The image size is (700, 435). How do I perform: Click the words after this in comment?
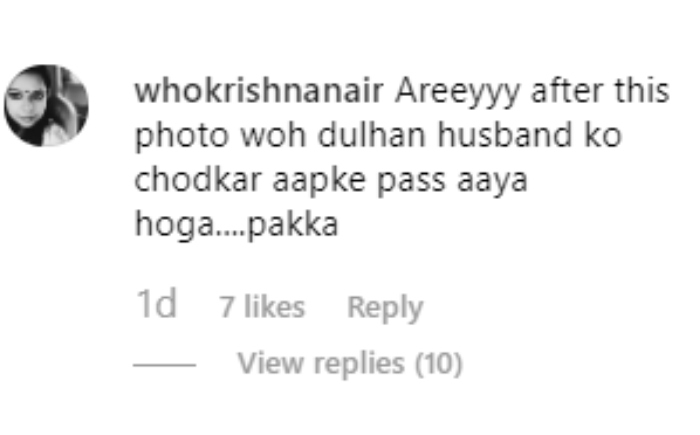pos(600,91)
